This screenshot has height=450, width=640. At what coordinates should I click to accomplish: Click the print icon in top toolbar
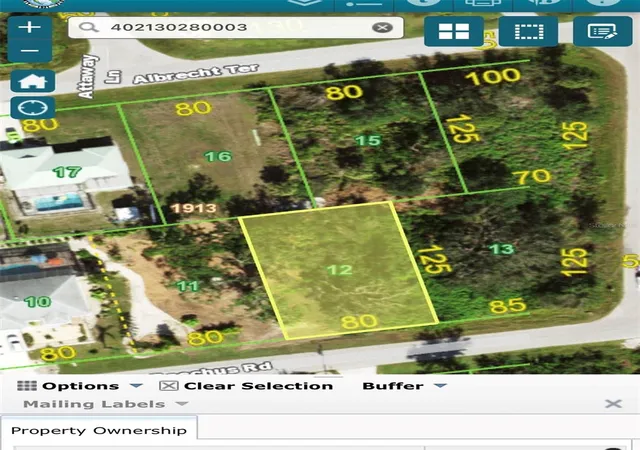coord(483,3)
